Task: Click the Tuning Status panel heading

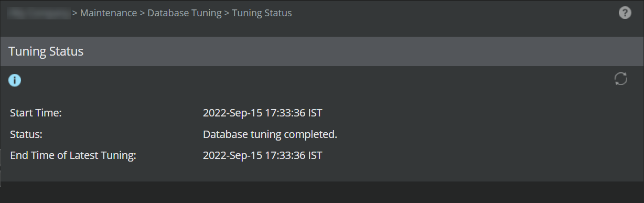Action: coord(46,51)
